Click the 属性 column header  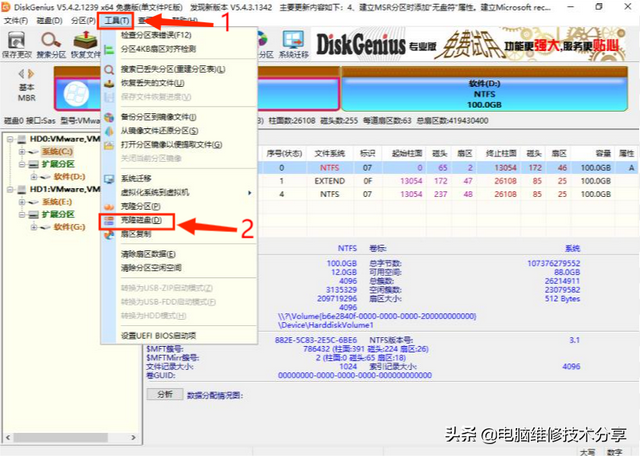626,153
